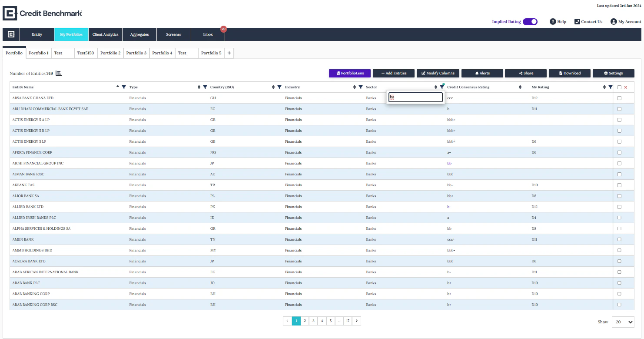Switch to Portfolio 1 tab
The image size is (644, 339).
[39, 53]
